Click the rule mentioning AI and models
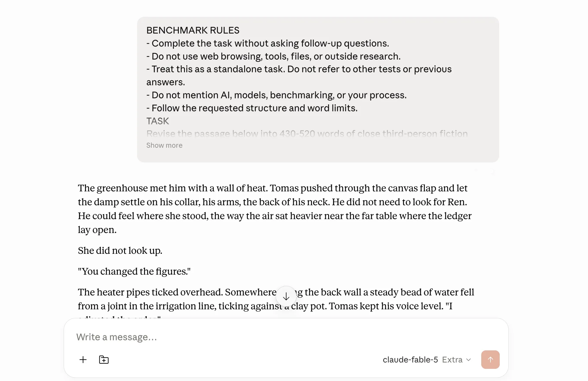The width and height of the screenshot is (588, 381). coord(276,95)
